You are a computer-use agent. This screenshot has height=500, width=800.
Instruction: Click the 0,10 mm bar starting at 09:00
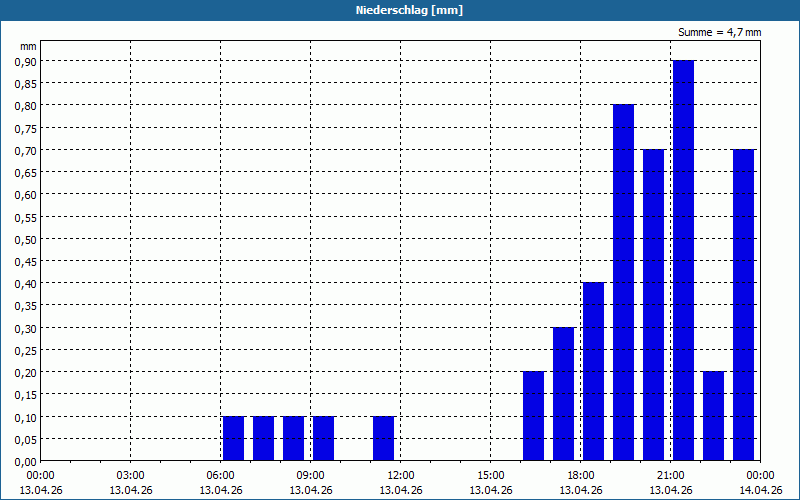point(323,439)
